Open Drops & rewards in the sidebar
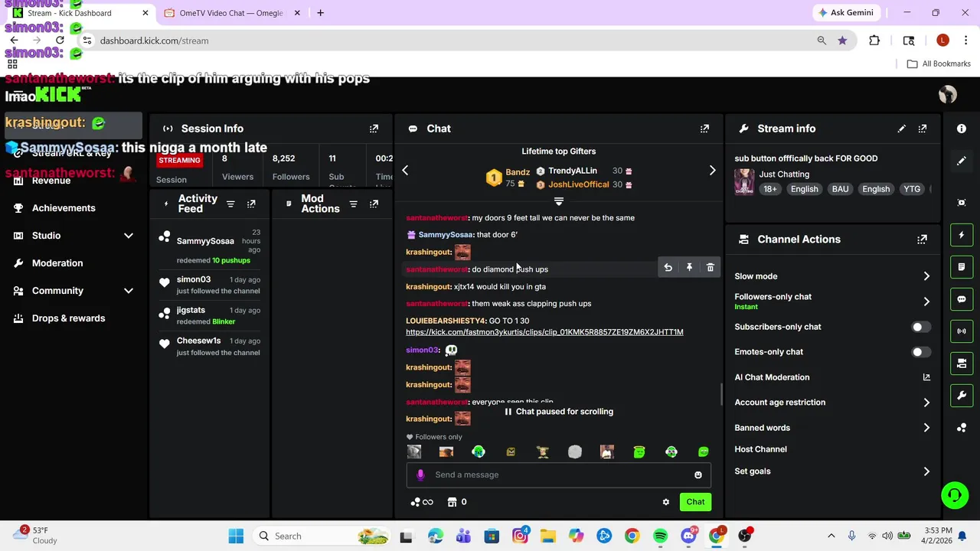This screenshot has width=980, height=551. (68, 318)
